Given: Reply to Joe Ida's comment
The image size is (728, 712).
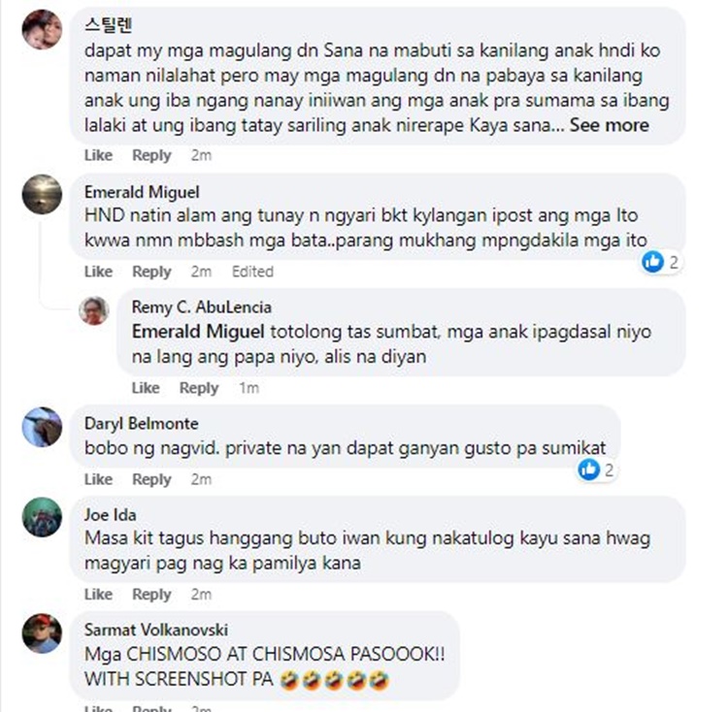Looking at the screenshot, I should tap(151, 595).
